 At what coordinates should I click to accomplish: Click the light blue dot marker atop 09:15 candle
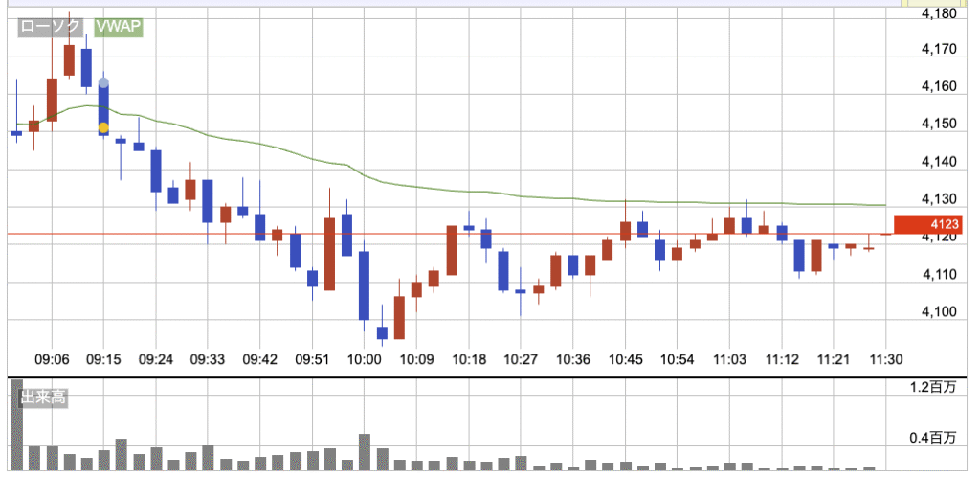pyautogui.click(x=103, y=84)
